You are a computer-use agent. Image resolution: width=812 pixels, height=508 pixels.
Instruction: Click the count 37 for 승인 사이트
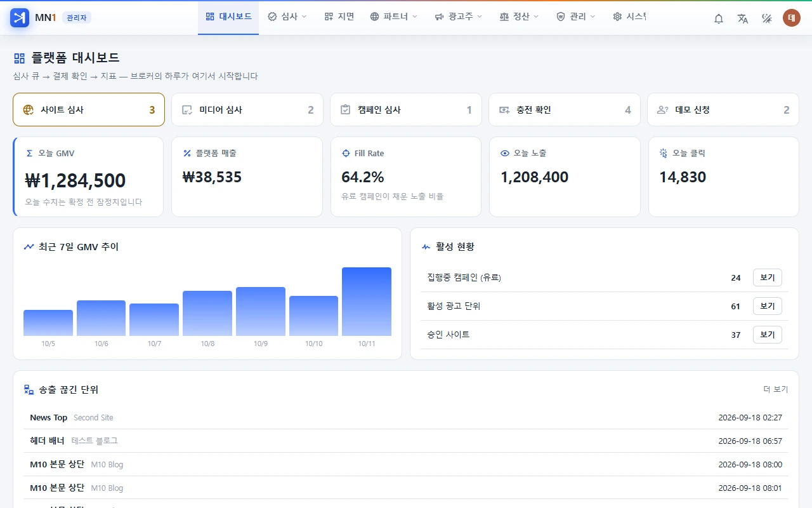[736, 335]
